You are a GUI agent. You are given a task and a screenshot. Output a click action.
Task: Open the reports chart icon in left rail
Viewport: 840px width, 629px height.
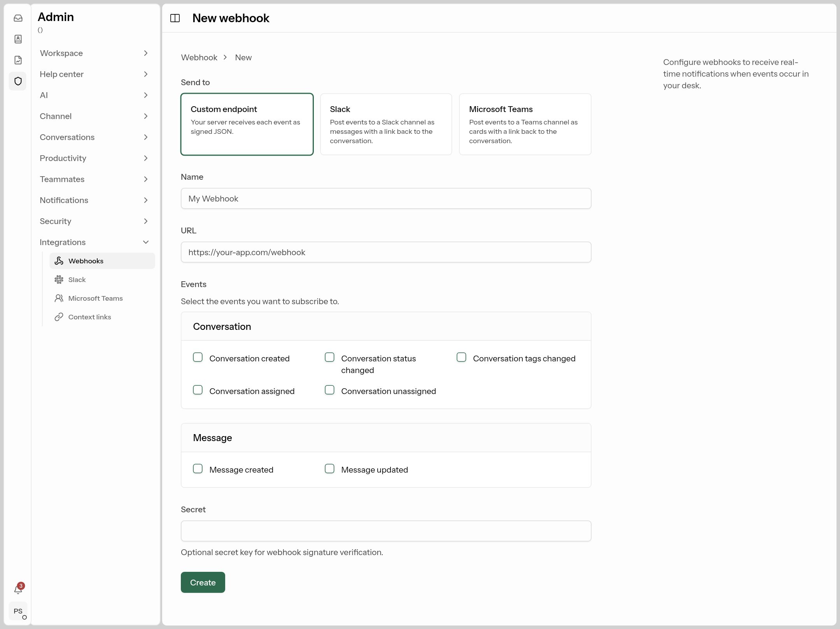pos(18,60)
